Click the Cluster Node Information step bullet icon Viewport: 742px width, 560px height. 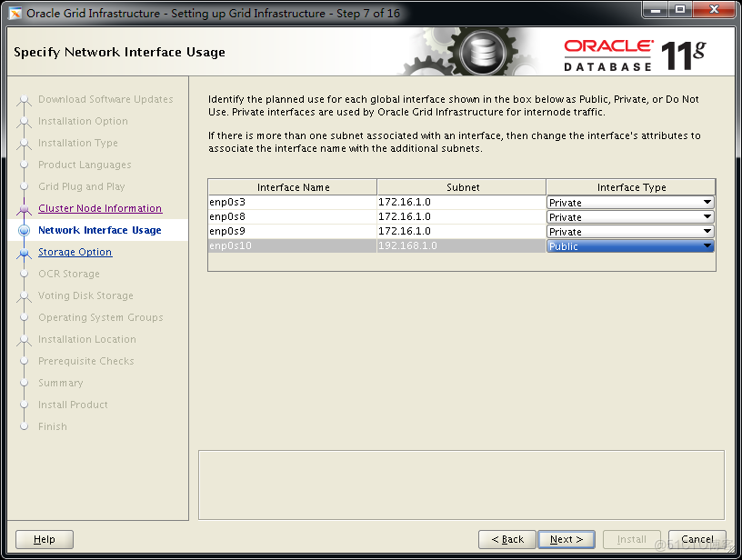(x=24, y=208)
